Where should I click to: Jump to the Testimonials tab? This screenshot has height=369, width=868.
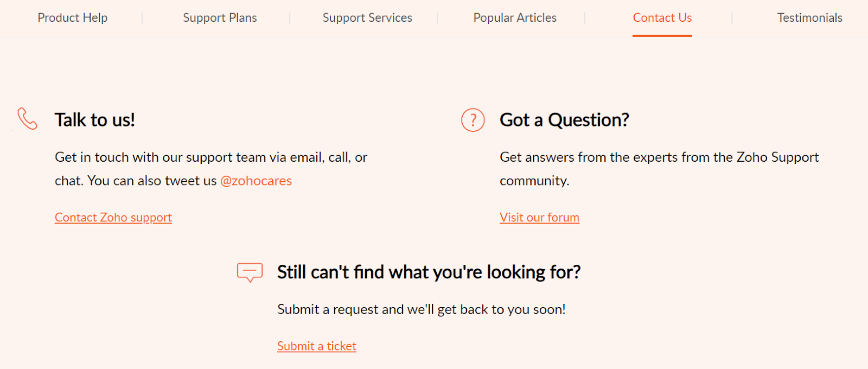click(809, 18)
